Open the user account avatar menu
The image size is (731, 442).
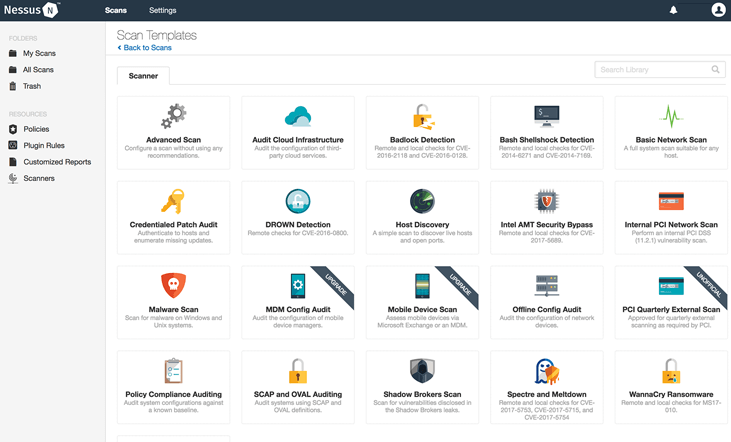(718, 10)
